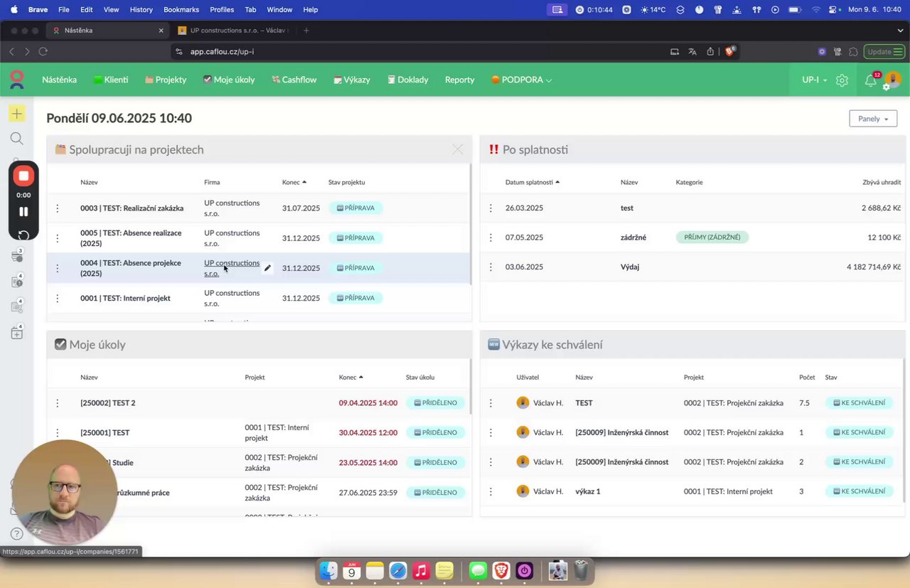This screenshot has height=588, width=910.
Task: Open Výkazy in the navigation bar
Action: point(351,80)
